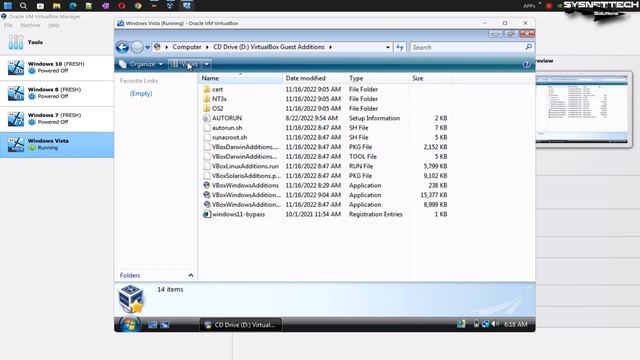Open File menu in VirtualBox Manager
Viewport: 640px width, 360px height.
pos(8,25)
